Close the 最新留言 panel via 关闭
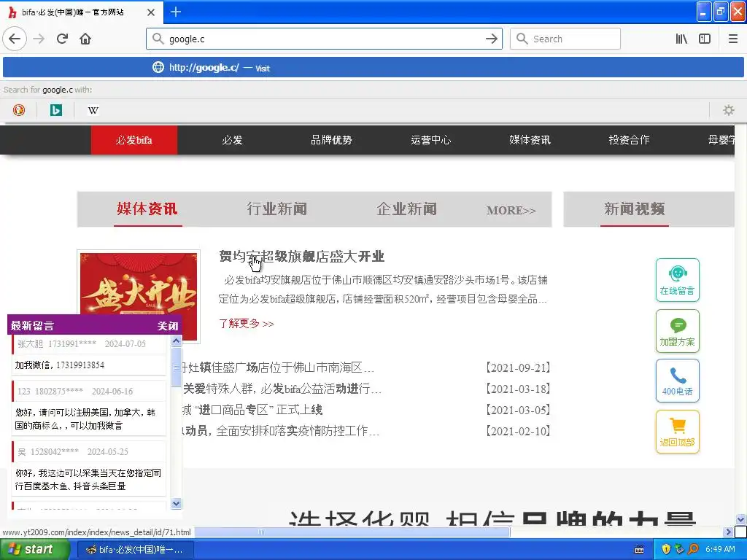Screen dimensions: 747x560 click(x=168, y=326)
